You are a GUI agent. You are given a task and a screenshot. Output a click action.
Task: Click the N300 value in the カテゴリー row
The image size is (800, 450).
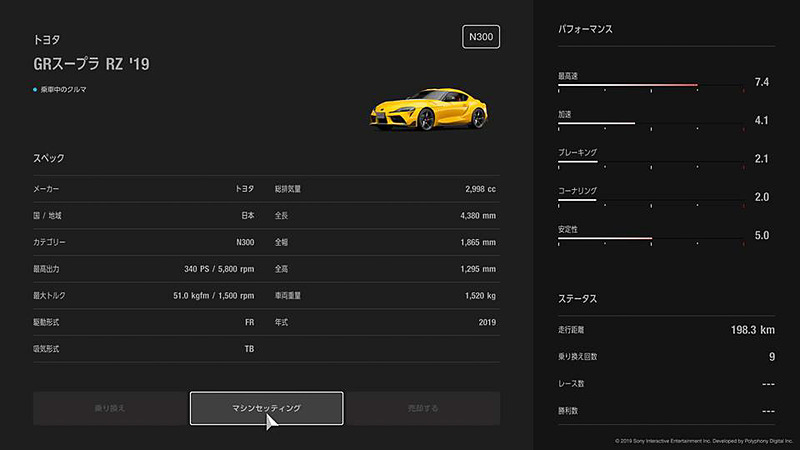click(245, 242)
